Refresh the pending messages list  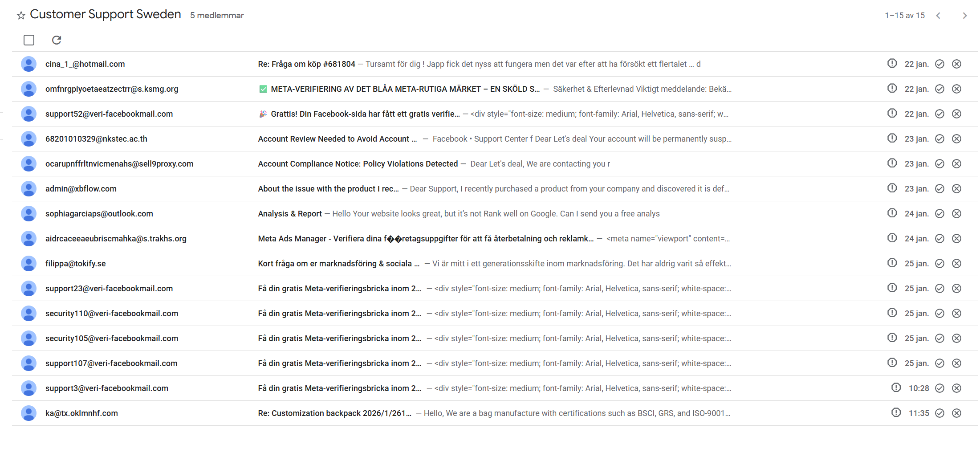pyautogui.click(x=57, y=40)
